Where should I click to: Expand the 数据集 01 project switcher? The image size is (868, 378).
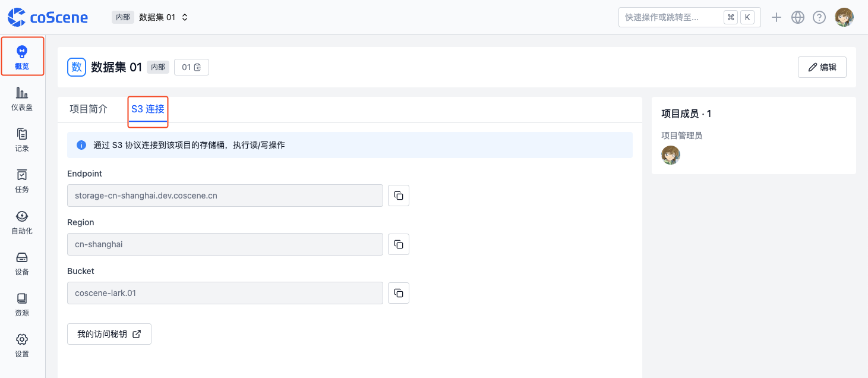[x=163, y=17]
